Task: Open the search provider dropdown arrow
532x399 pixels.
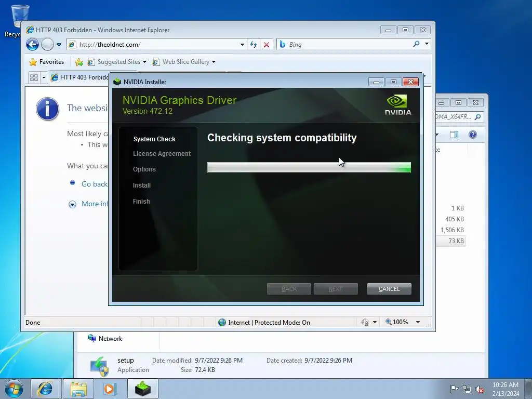Action: click(x=427, y=44)
